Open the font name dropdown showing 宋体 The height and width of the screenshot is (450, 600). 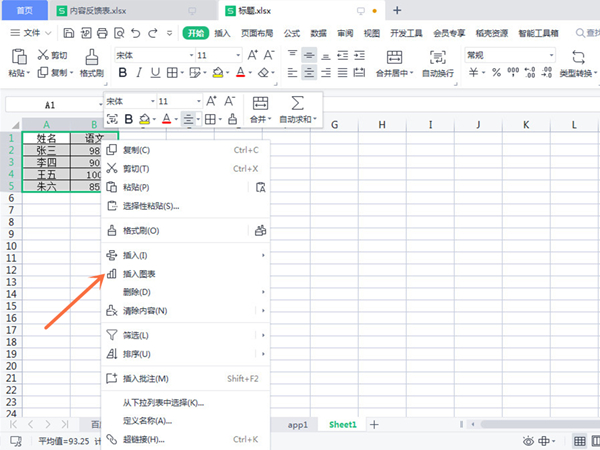tap(150, 55)
